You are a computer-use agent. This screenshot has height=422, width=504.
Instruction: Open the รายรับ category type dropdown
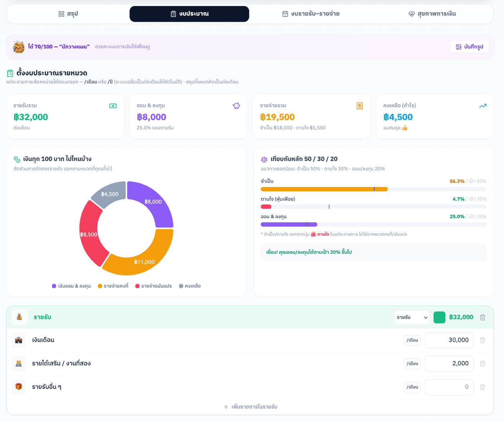click(412, 317)
